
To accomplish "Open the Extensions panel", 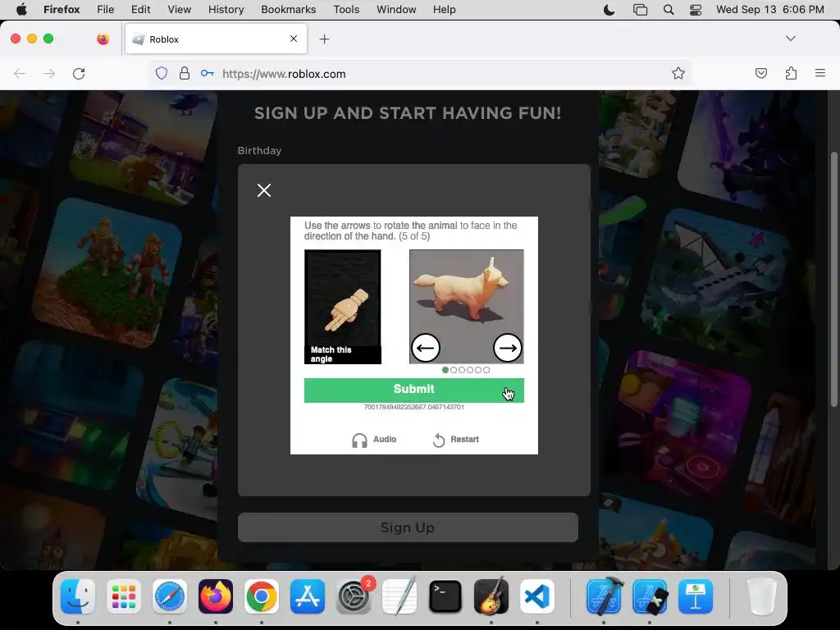I will pyautogui.click(x=791, y=73).
